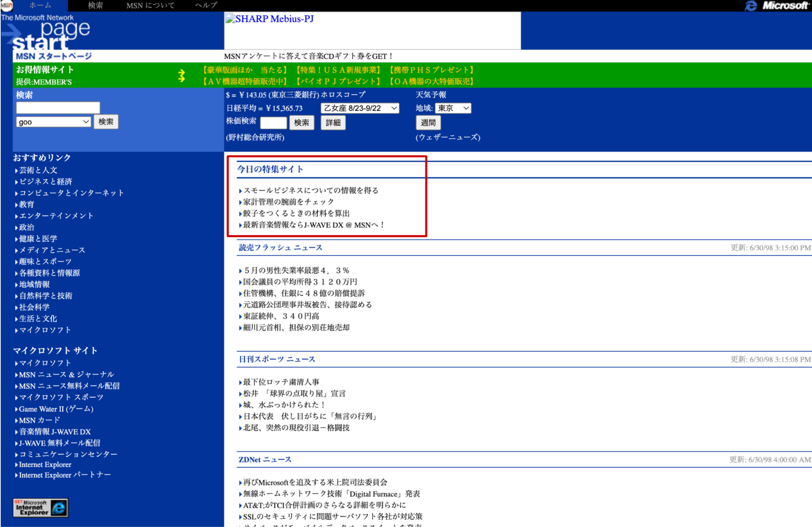The height and width of the screenshot is (527, 812).
Task: Click the お得情報サイト heading graphic
Action: coord(44,70)
